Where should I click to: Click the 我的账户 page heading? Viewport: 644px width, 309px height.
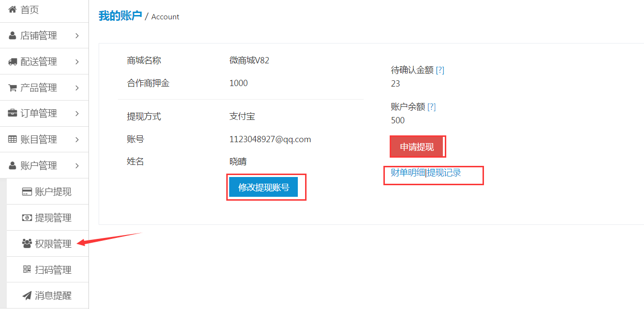tap(120, 16)
